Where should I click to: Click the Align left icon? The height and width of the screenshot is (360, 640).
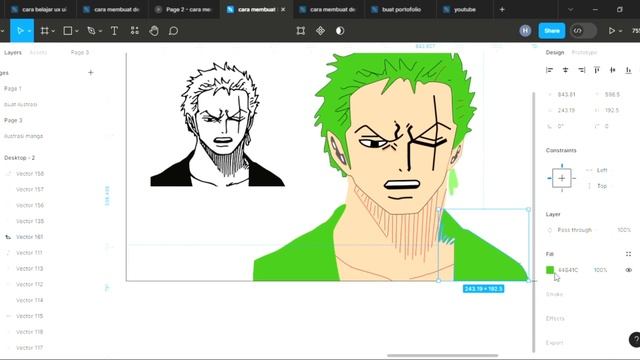(549, 70)
